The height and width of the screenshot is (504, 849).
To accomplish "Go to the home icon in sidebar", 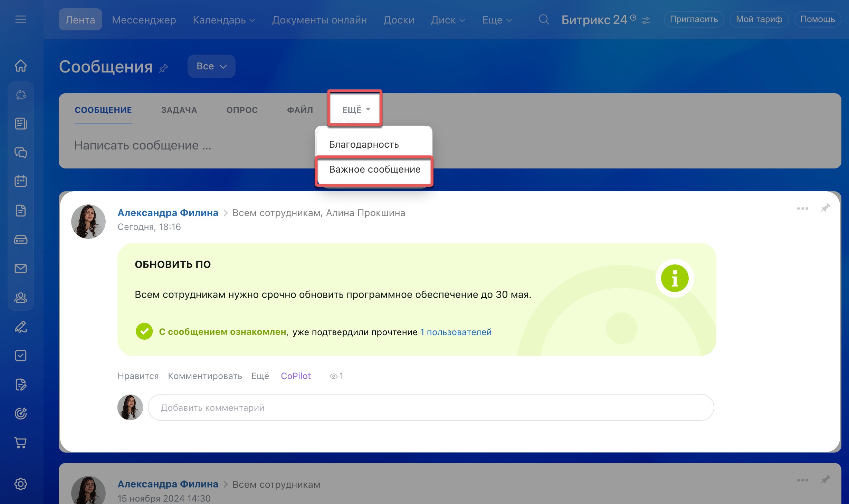I will (21, 65).
